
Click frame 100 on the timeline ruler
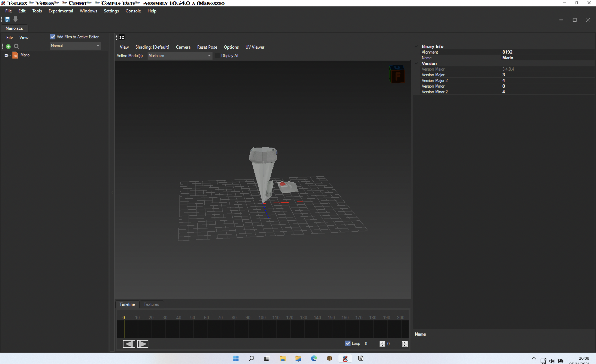pyautogui.click(x=262, y=318)
